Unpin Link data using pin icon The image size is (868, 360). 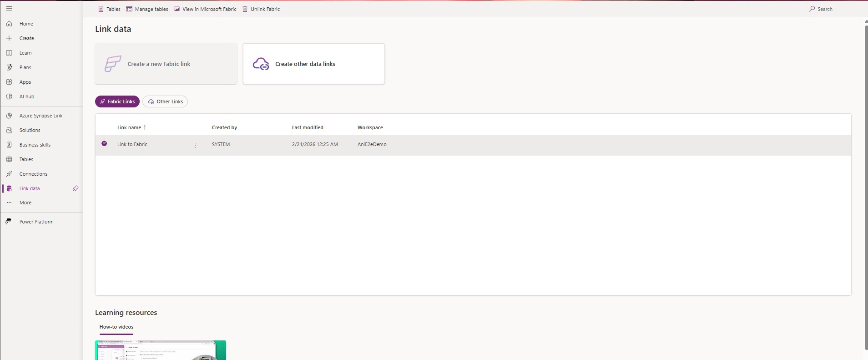tap(76, 188)
